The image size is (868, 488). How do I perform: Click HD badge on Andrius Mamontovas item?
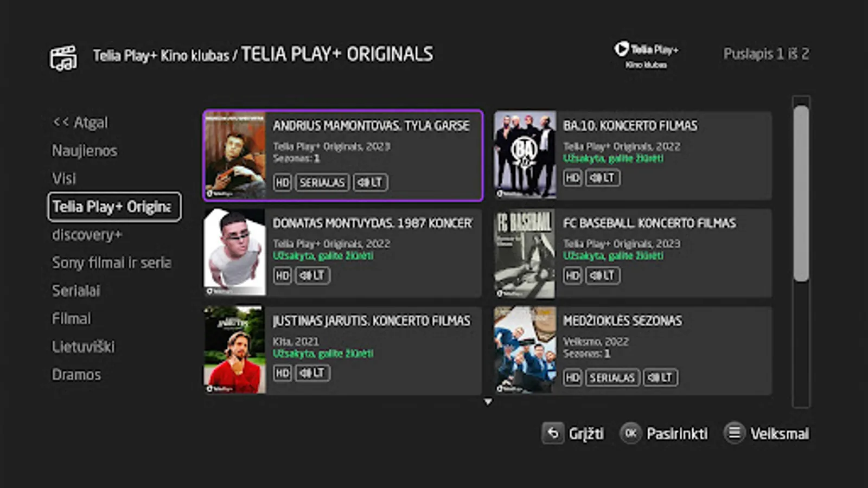(282, 182)
